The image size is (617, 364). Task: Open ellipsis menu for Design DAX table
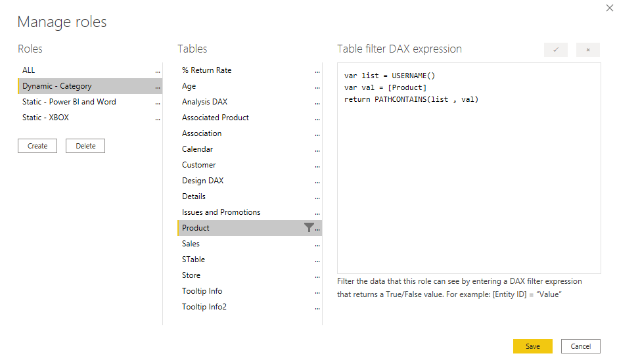coord(317,182)
